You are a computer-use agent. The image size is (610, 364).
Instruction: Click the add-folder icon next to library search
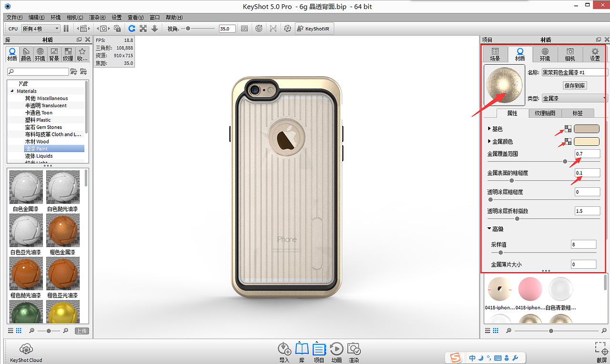[73, 71]
